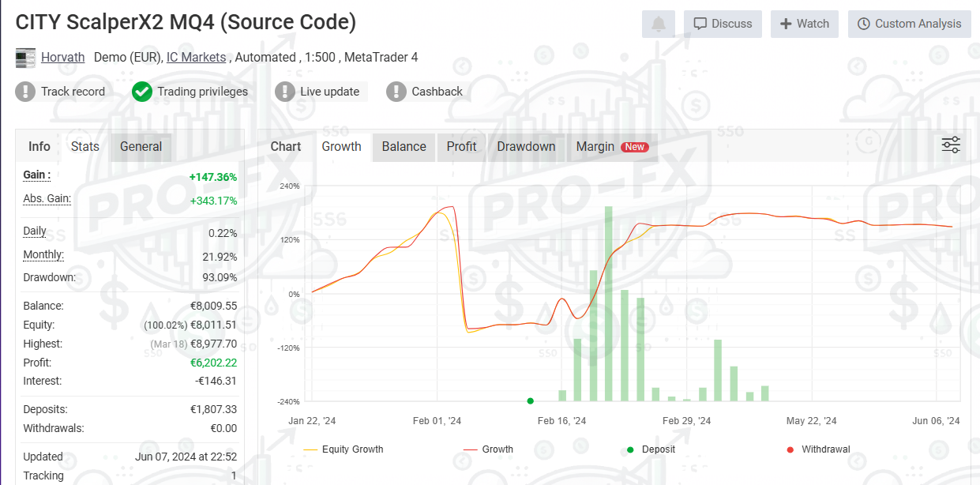Click the Abs. Gain label
This screenshot has height=485, width=980.
click(x=47, y=198)
